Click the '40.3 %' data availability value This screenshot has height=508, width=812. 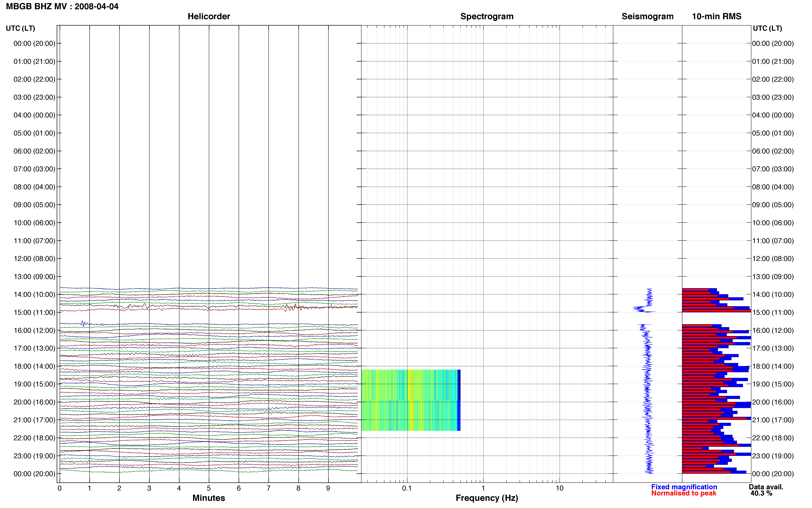pos(761,493)
